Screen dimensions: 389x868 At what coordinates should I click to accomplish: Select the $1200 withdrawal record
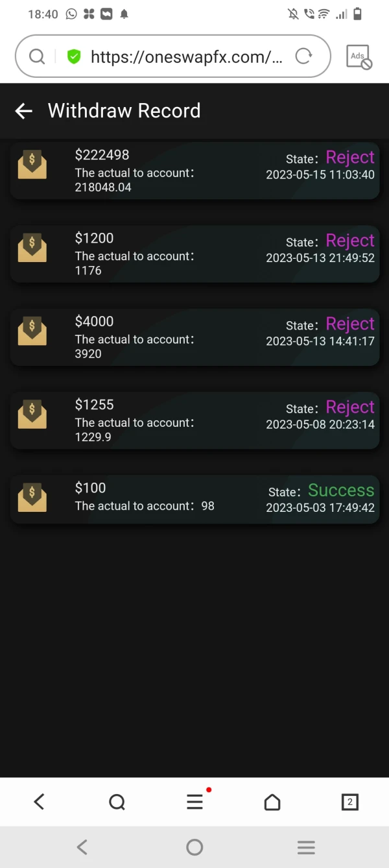194,254
